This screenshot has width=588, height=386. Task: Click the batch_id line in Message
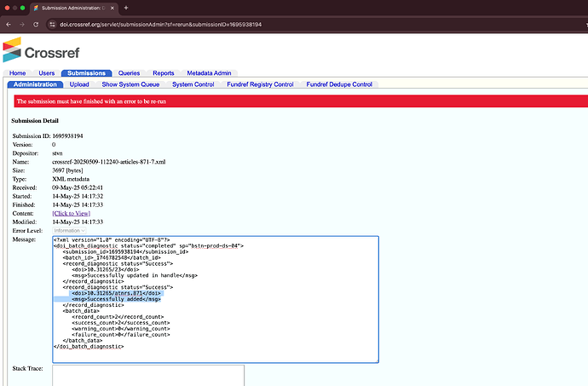[112, 257]
